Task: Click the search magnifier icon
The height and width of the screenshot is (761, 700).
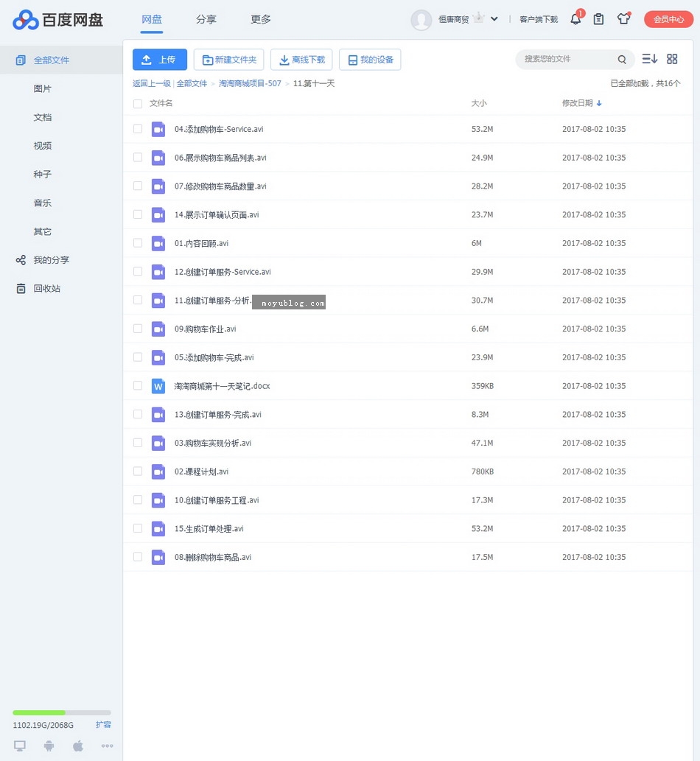Action: point(622,59)
